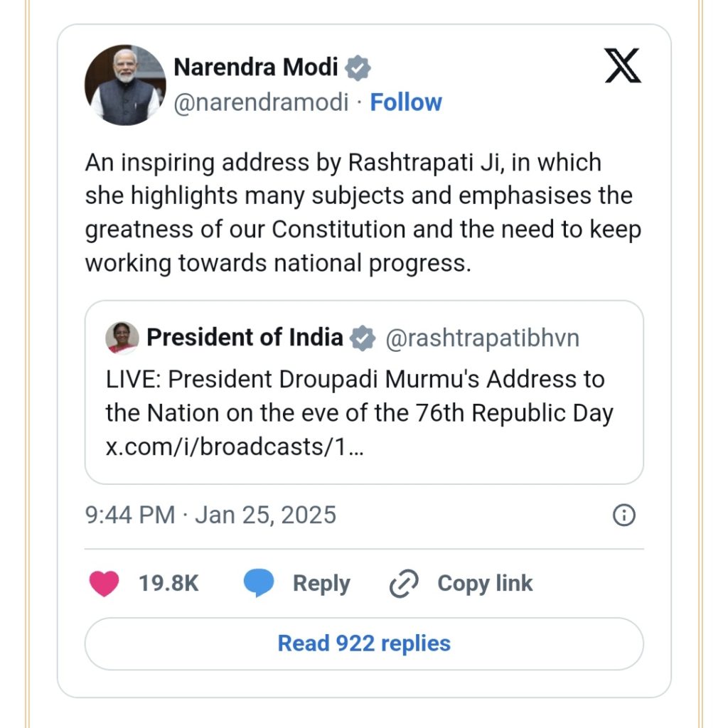728x728 pixels.
Task: Click the President of India name
Action: 245,337
